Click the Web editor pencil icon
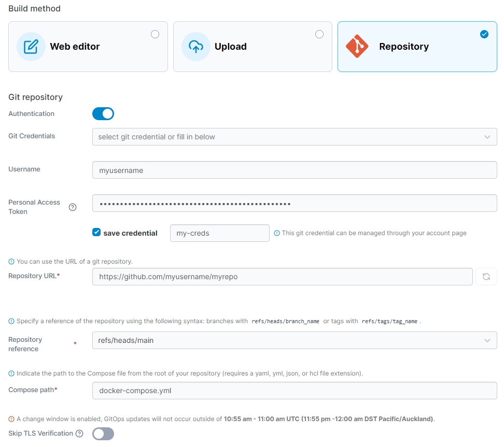This screenshot has height=447, width=504. pos(31,47)
